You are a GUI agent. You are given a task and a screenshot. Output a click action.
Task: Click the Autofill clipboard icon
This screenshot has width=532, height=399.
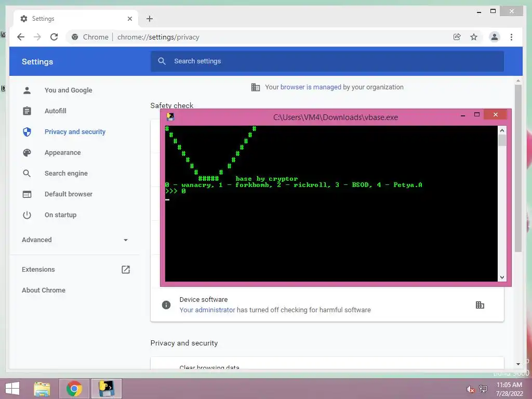(x=27, y=111)
